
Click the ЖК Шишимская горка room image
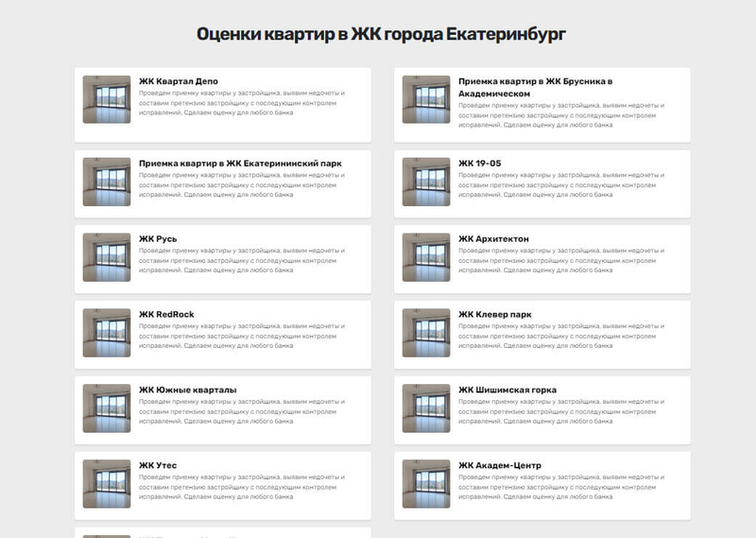426,408
